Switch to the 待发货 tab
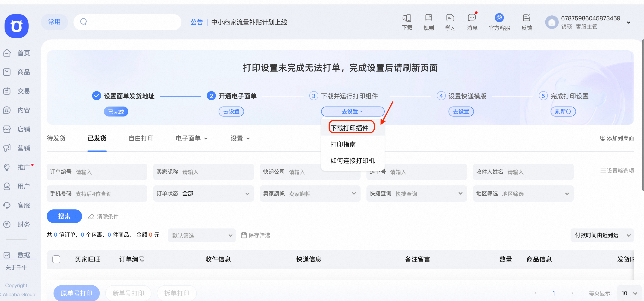Image resolution: width=644 pixels, height=301 pixels. tap(56, 138)
